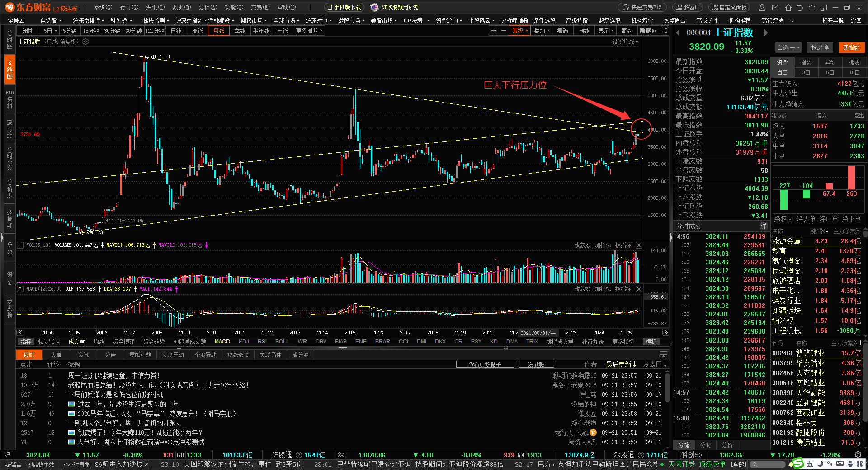Expand the 更多周期 period dropdown
The image size is (868, 470).
tap(309, 31)
